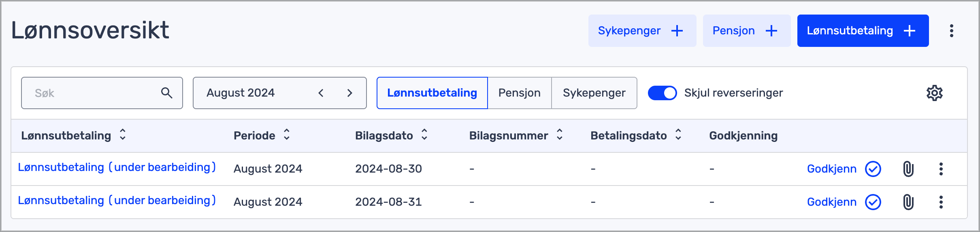Switch to the Pensjon filter tab
This screenshot has height=232, width=980.
(x=519, y=93)
